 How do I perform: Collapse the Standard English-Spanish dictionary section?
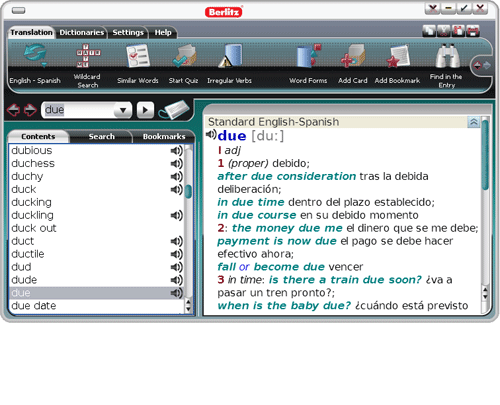(x=473, y=122)
